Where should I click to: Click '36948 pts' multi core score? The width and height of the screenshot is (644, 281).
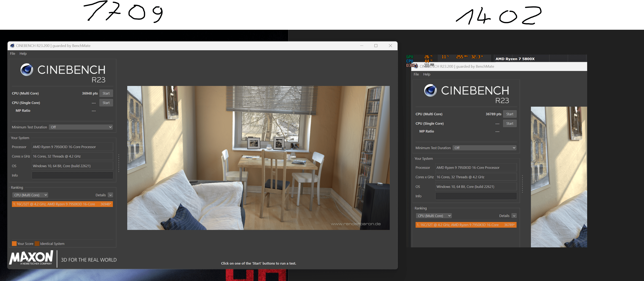(x=90, y=93)
